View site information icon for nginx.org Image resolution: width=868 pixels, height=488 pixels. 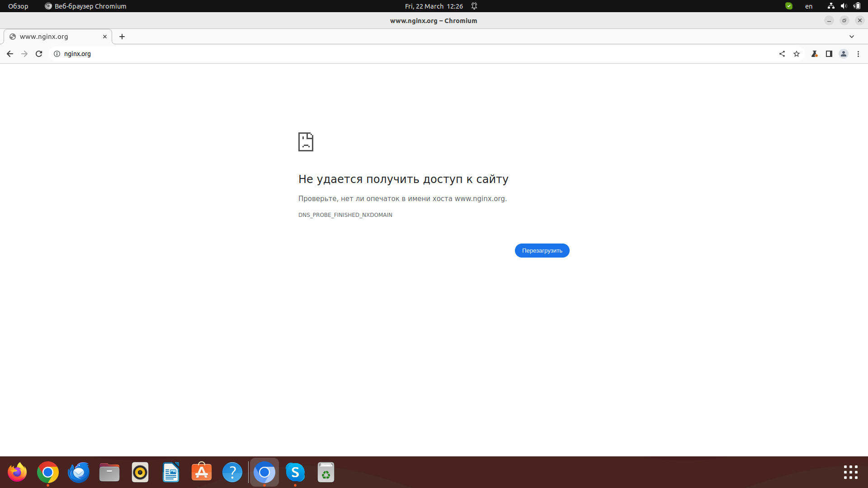(57, 54)
